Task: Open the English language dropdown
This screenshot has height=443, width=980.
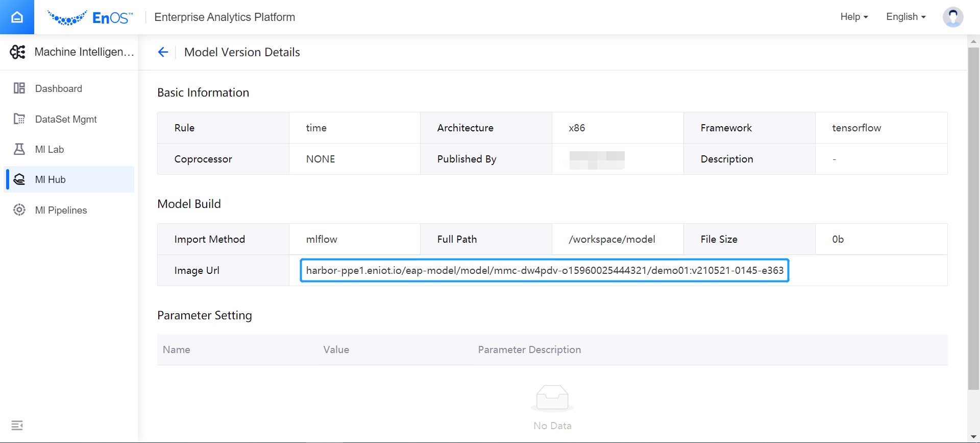Action: 905,17
